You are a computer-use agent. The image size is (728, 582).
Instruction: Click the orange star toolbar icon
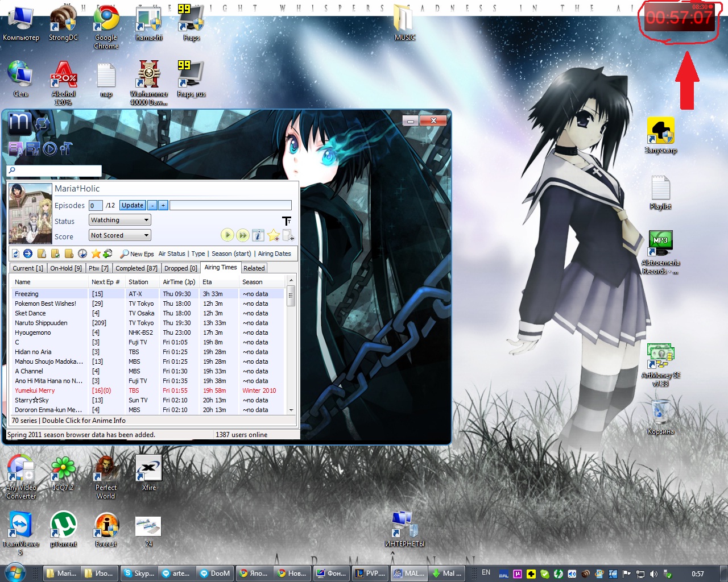(x=96, y=253)
